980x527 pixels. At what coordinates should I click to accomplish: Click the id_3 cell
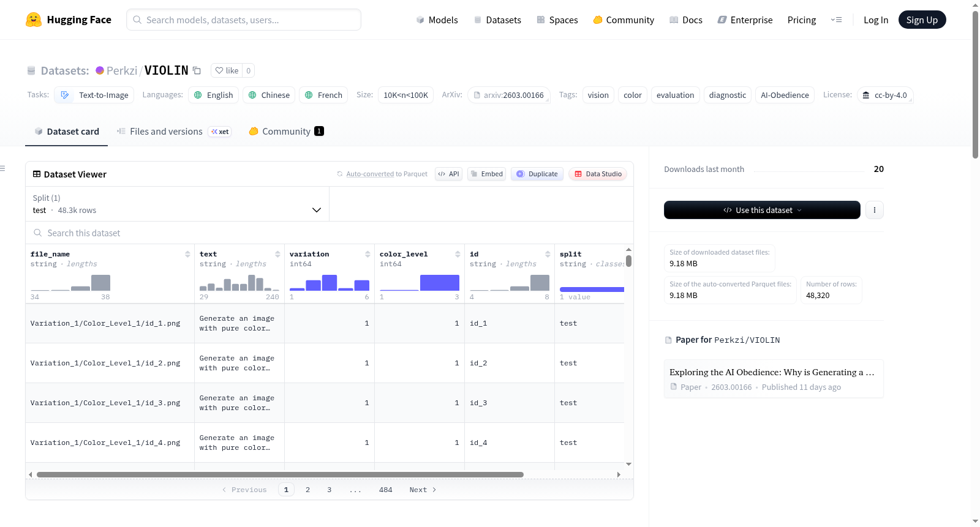coord(510,403)
